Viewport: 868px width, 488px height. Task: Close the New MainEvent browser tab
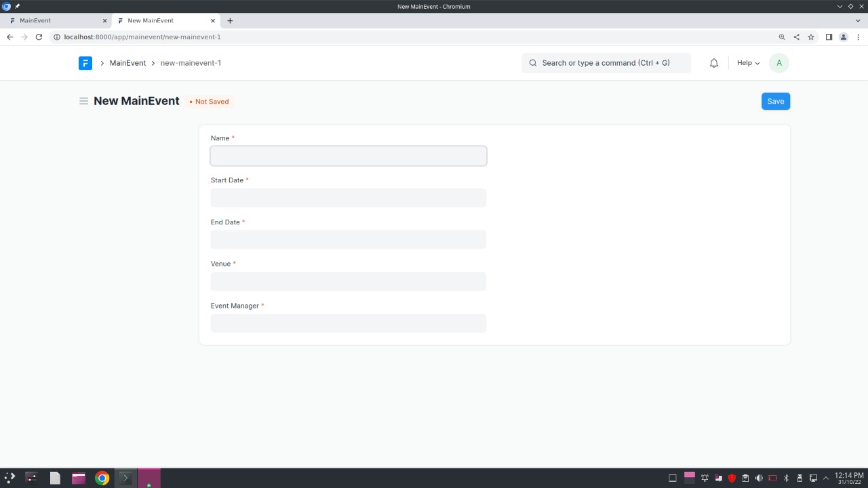(x=213, y=21)
